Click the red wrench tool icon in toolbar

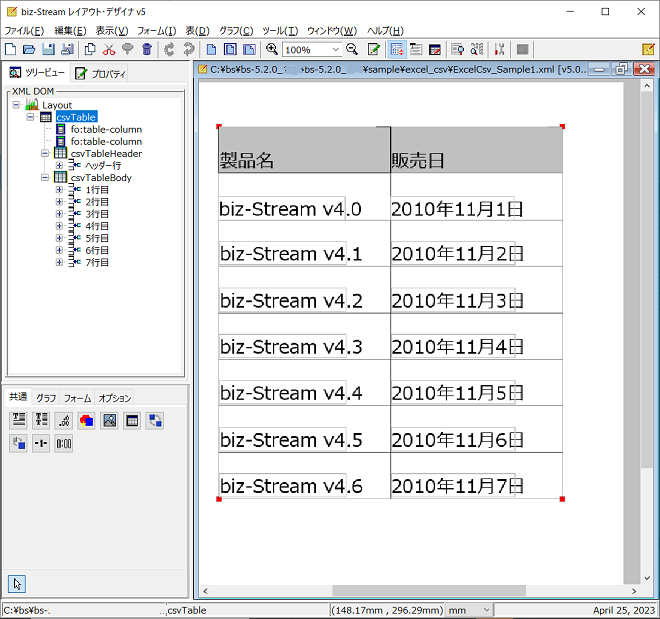tap(499, 50)
